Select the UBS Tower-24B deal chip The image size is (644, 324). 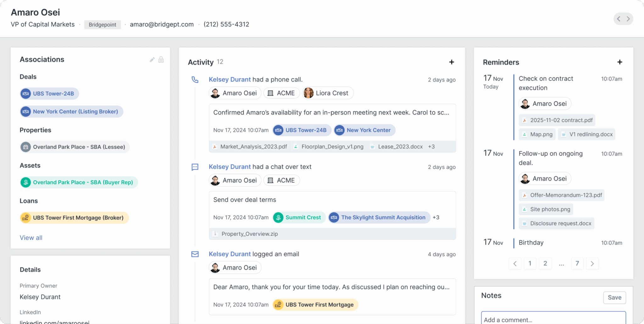point(49,94)
